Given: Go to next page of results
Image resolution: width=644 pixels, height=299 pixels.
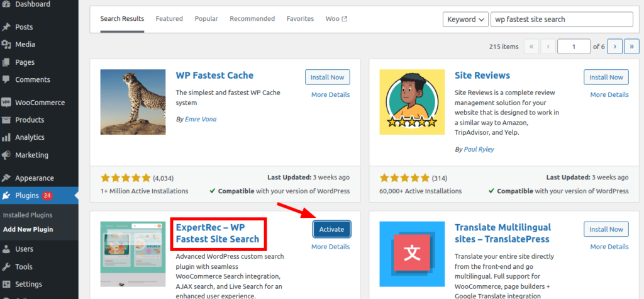Looking at the screenshot, I should point(614,46).
